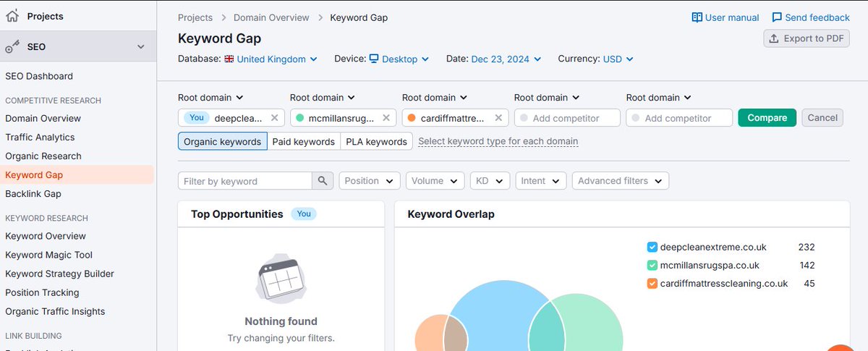This screenshot has height=351, width=868.
Task: Click Select keyword type for each domain
Action: point(498,142)
